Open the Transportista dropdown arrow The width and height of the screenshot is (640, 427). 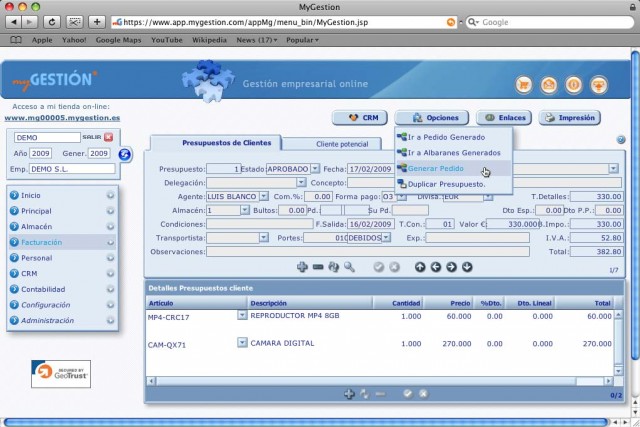(x=264, y=238)
